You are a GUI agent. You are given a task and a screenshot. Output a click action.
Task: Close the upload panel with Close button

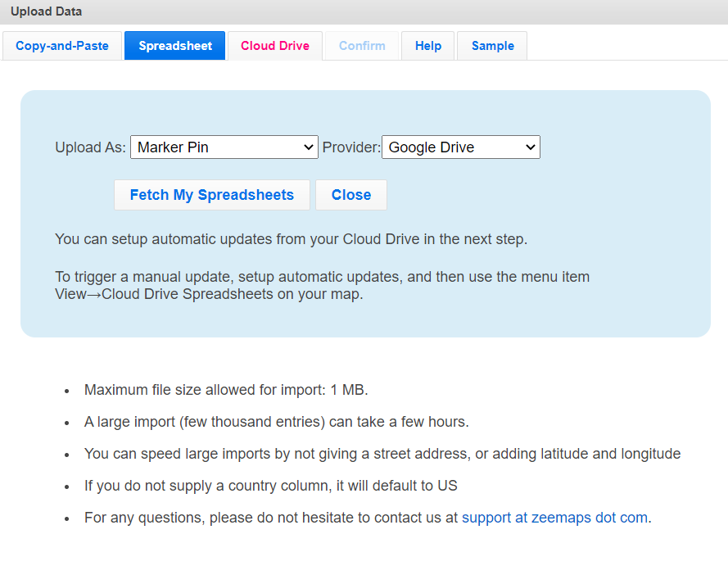(x=351, y=195)
